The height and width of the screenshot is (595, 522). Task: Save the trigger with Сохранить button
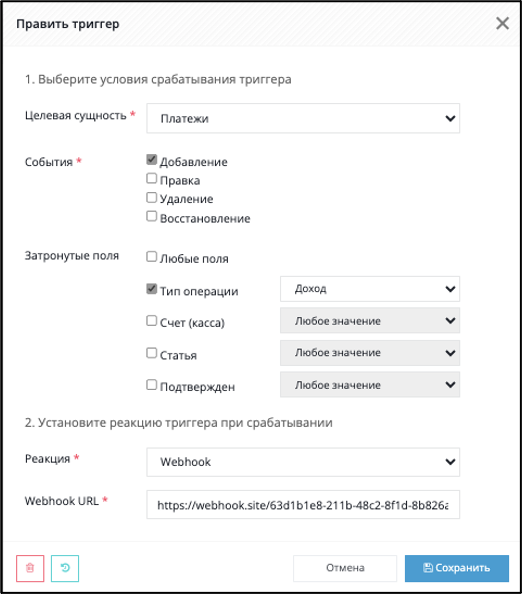457,568
